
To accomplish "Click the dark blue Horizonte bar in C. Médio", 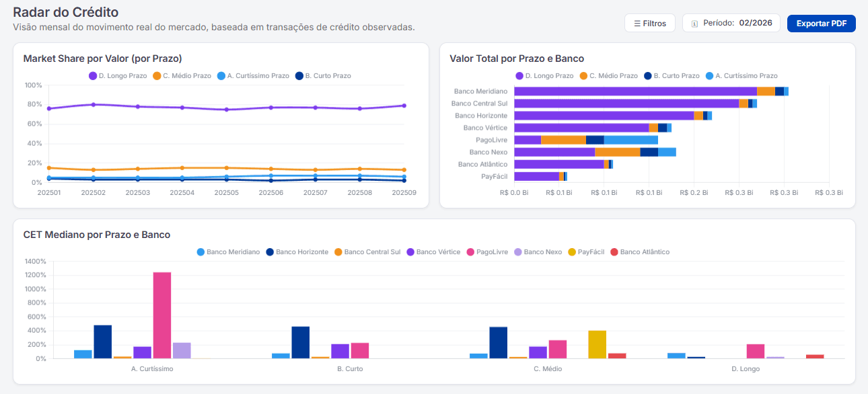I will point(498,342).
